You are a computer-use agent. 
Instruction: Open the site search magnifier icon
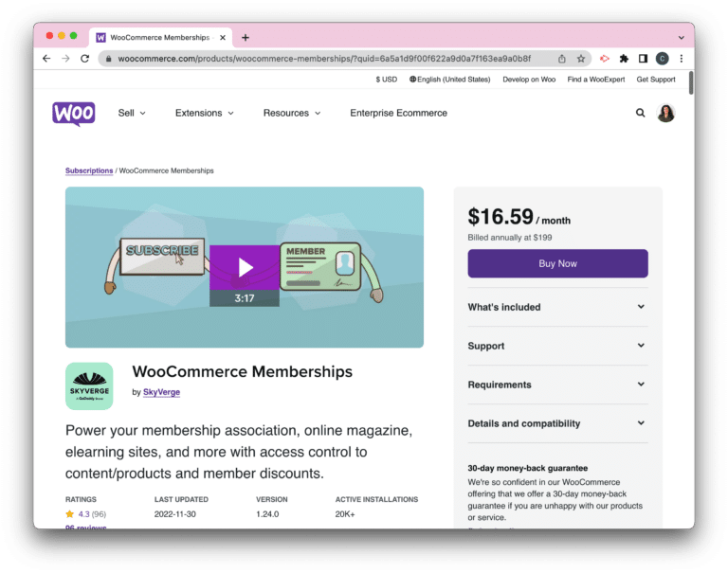pos(640,113)
